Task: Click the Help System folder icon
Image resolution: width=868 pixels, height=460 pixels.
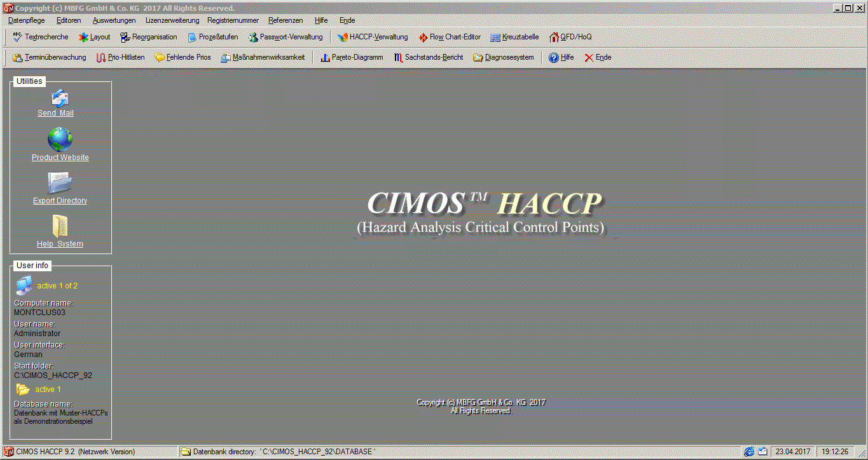Action: click(60, 226)
